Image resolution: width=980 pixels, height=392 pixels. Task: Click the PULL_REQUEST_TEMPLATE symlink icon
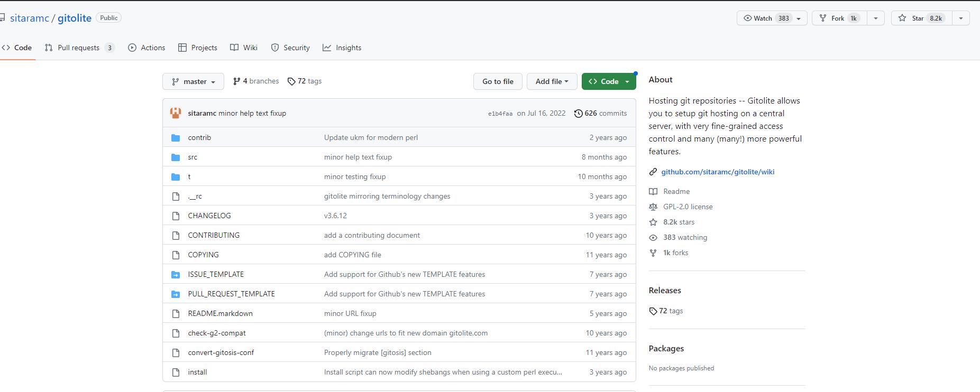click(x=176, y=294)
